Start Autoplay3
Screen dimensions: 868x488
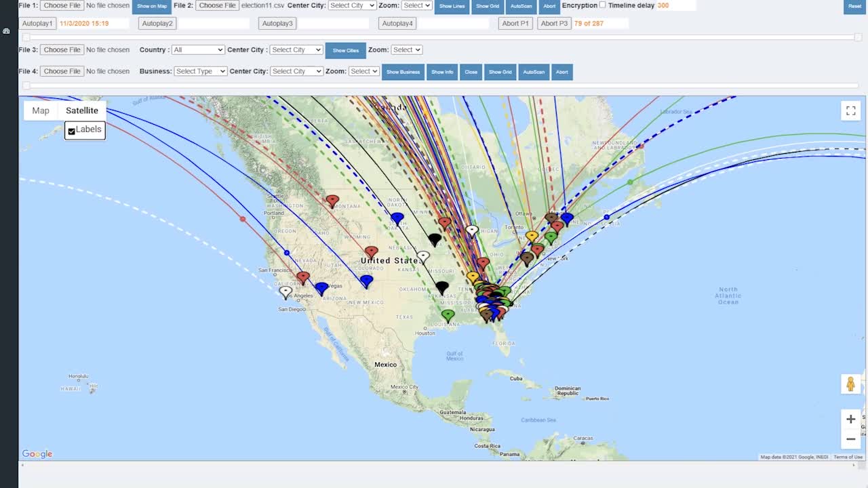click(x=277, y=23)
